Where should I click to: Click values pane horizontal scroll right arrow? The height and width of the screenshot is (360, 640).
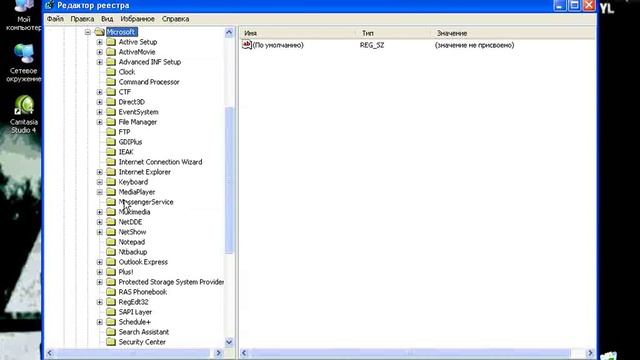(x=590, y=353)
